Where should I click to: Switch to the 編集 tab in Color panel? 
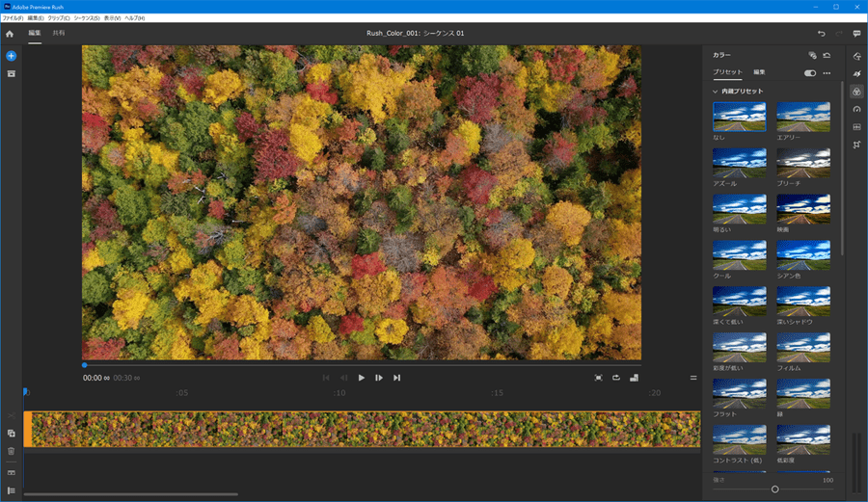[x=759, y=72]
